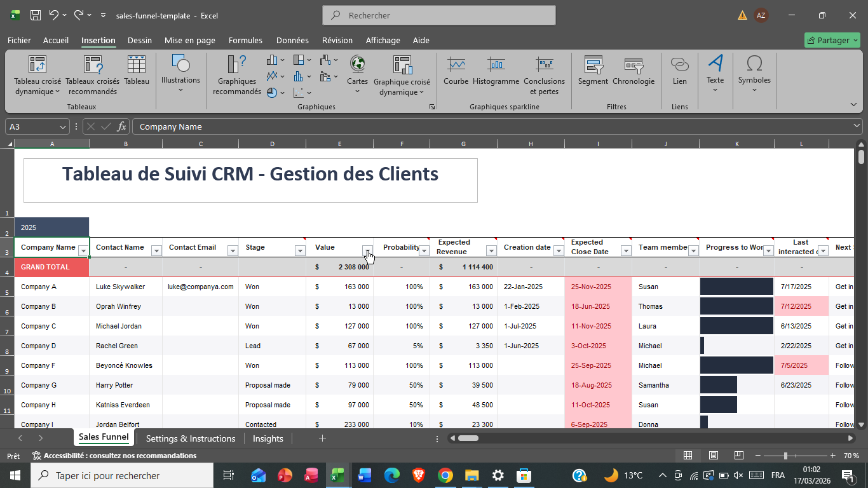This screenshot has width=868, height=488.
Task: Open the Stage column filter dropdown
Action: tap(300, 251)
